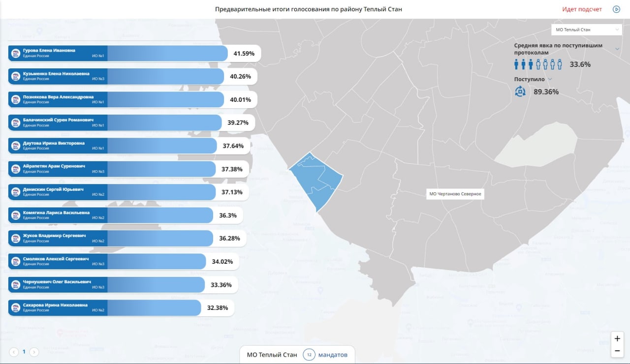This screenshot has width=630, height=364.
Task: Zoom in the map with plus button
Action: coord(617,338)
